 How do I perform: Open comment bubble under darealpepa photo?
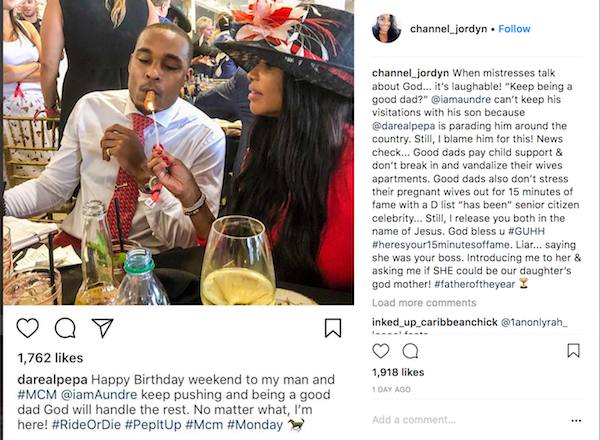[x=65, y=328]
